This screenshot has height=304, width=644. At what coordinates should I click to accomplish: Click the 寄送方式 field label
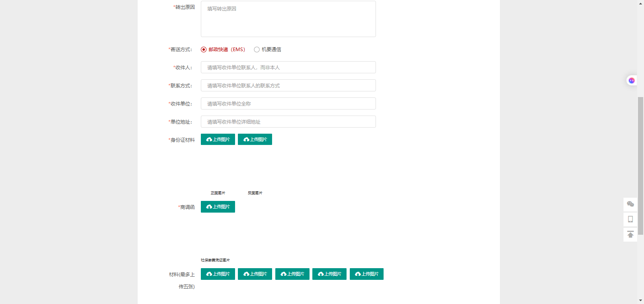click(x=180, y=50)
